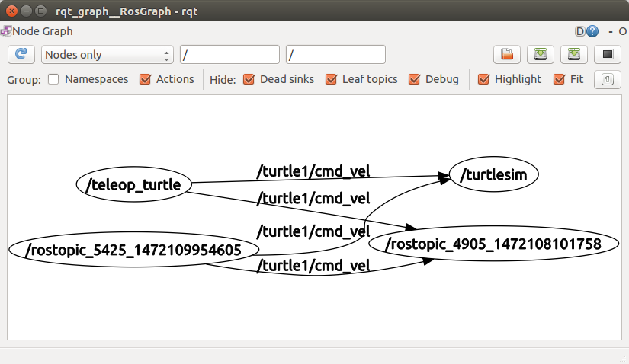Click the D dock widget icon
629x364 pixels.
(580, 31)
